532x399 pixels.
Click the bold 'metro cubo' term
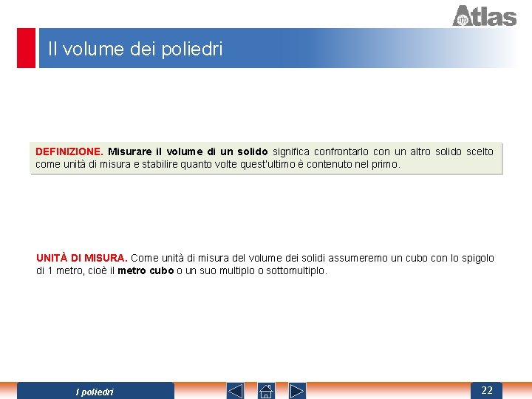click(146, 270)
